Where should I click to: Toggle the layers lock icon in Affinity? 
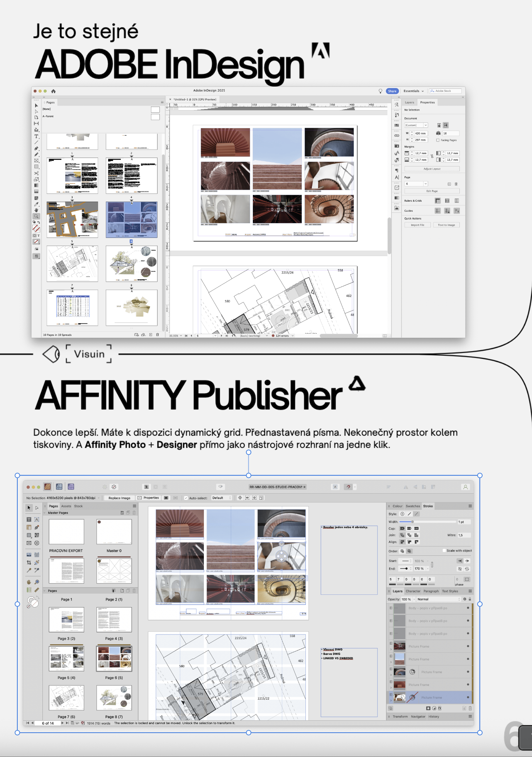(x=470, y=599)
